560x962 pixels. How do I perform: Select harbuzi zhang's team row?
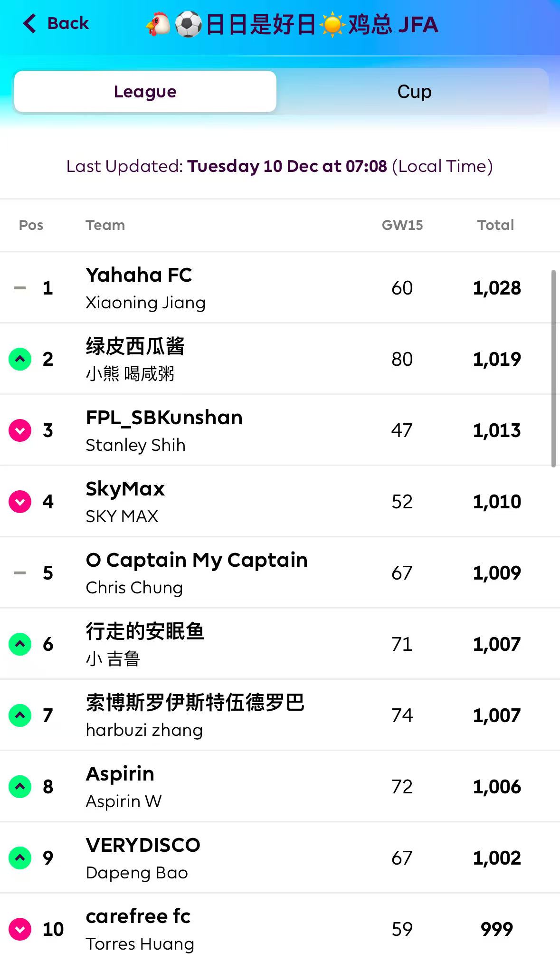195,715
